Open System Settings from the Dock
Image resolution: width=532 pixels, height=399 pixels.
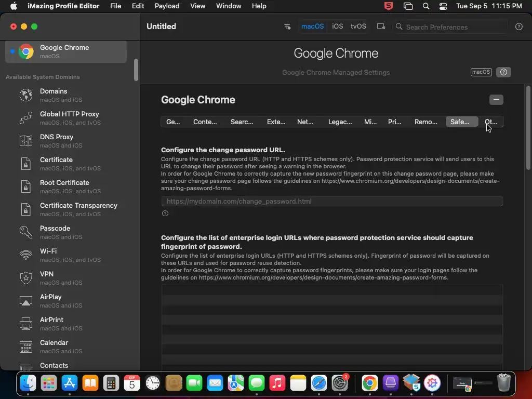pyautogui.click(x=340, y=383)
